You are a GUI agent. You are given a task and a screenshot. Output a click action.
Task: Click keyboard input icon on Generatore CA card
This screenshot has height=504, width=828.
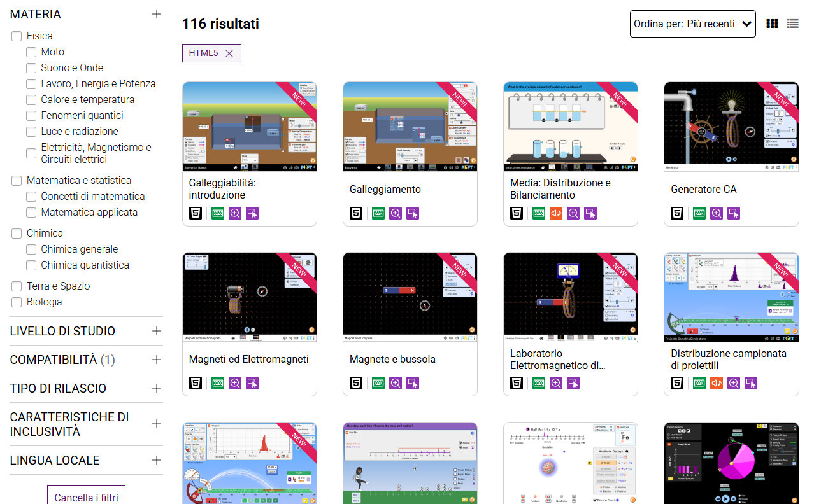(699, 213)
